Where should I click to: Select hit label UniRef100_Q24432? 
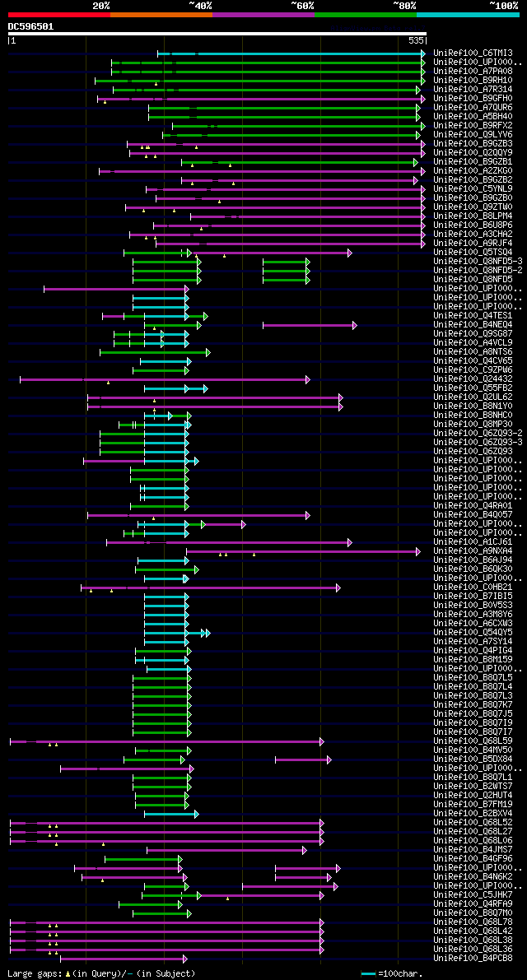pyautogui.click(x=473, y=379)
